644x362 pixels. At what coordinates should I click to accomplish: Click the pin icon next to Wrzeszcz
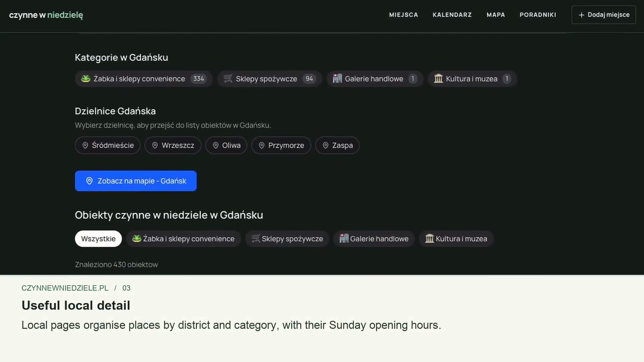click(x=155, y=145)
